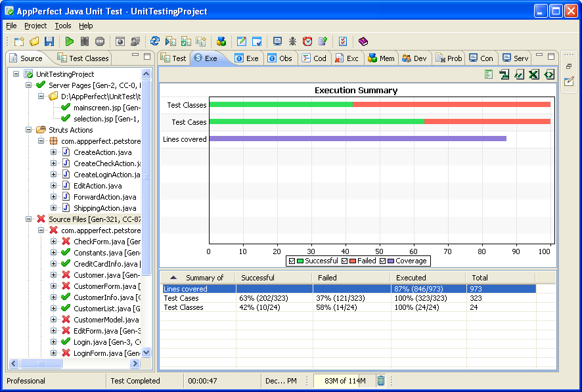
Task: Switch to the Test Classes tab
Action: (83, 58)
